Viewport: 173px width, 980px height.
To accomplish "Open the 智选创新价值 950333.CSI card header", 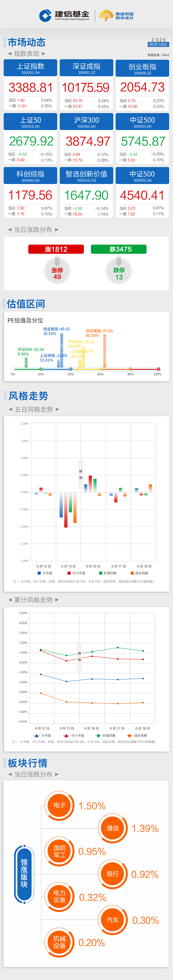I will click(x=86, y=176).
